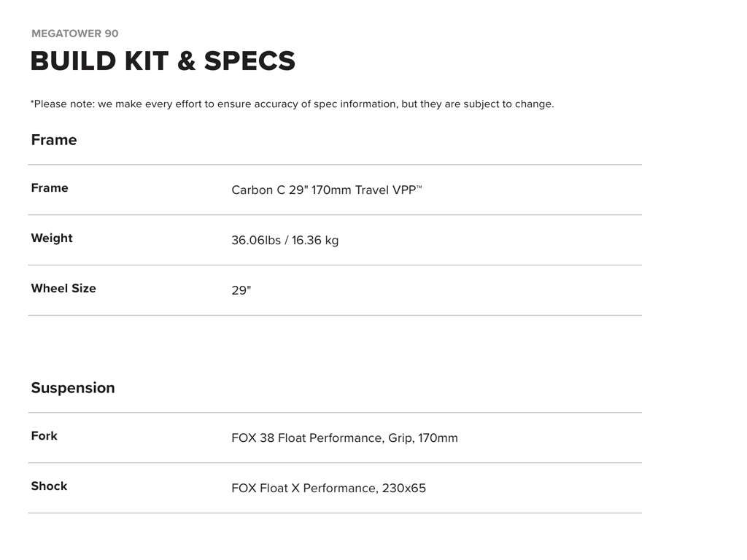This screenshot has height=560, width=747.
Task: Select the Wheel Size row label
Action: coord(63,289)
